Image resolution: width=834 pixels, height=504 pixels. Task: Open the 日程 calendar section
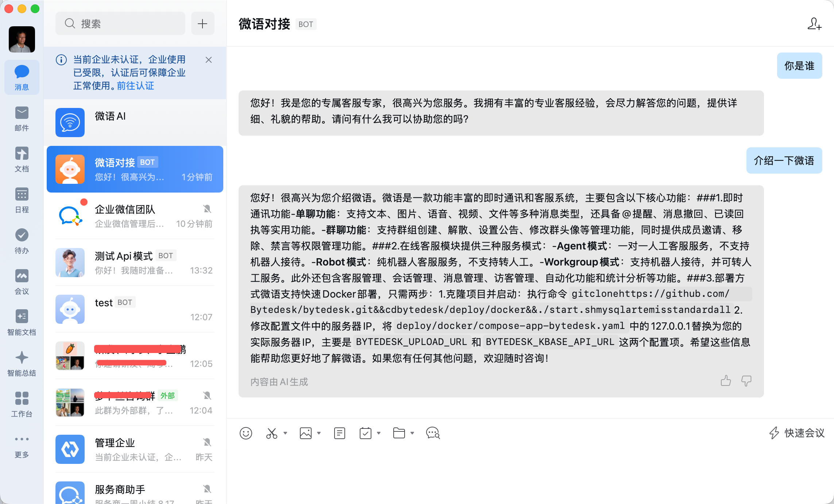(22, 200)
